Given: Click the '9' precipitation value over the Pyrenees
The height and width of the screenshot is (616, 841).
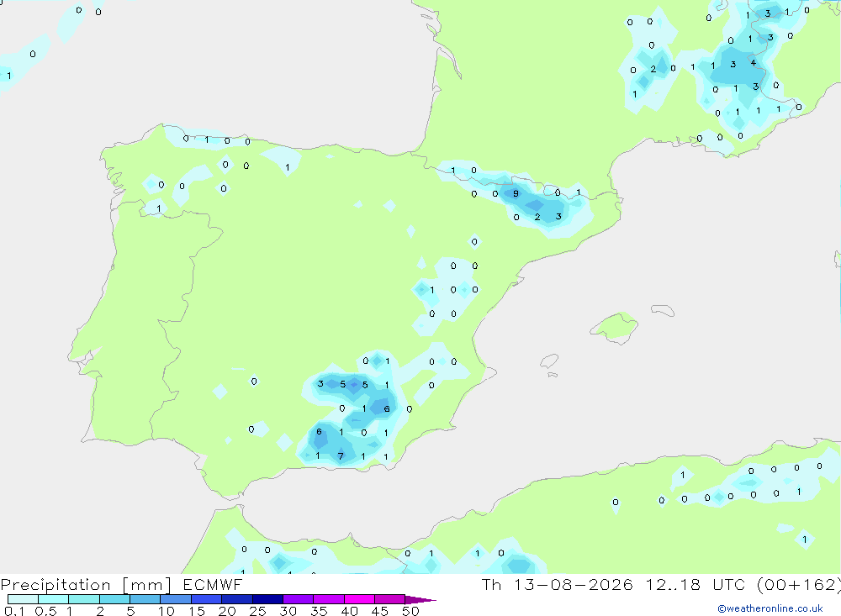Looking at the screenshot, I should (516, 193).
